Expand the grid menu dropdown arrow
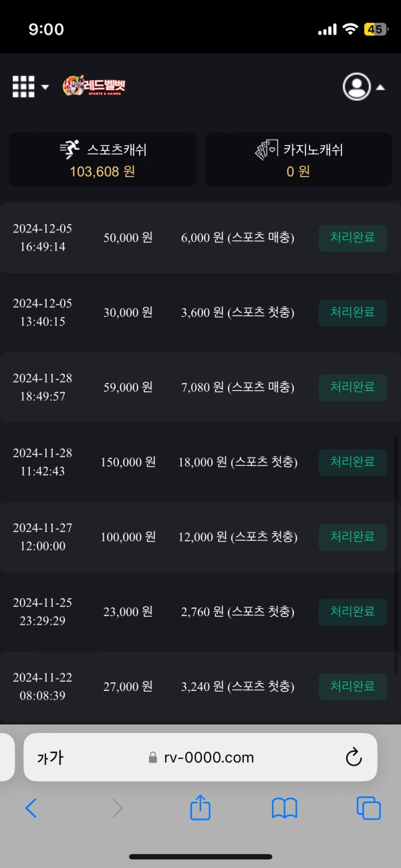 44,87
